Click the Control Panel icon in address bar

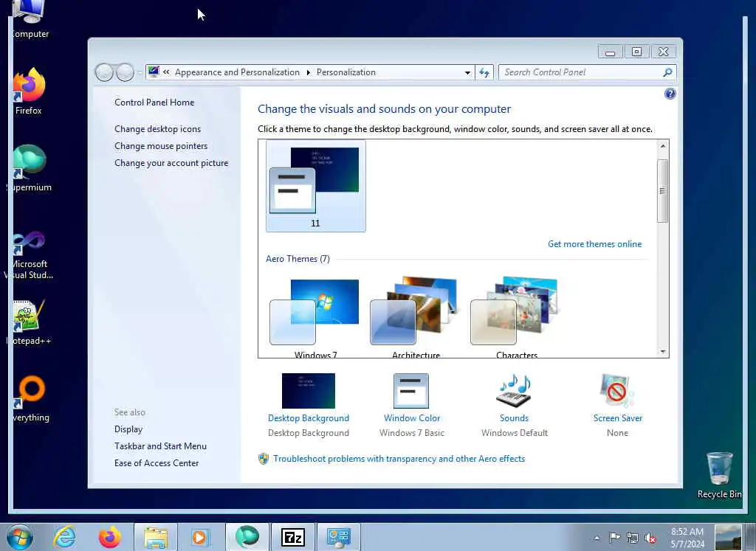pyautogui.click(x=154, y=72)
